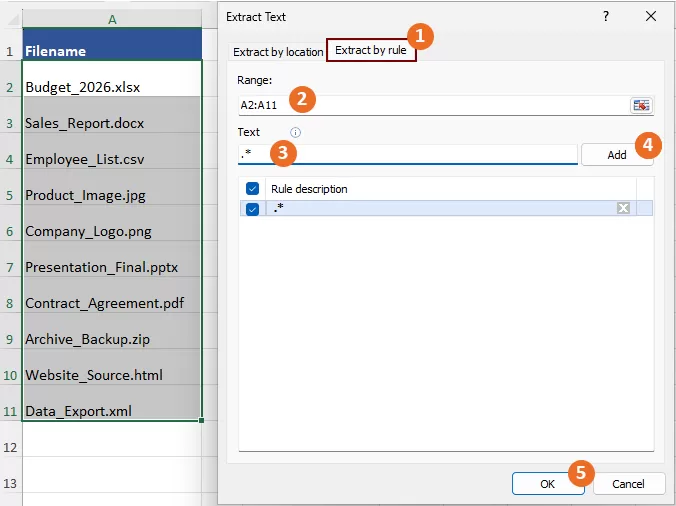Screen dimensions: 676x506
Task: Switch to Extract by location tab
Action: tap(278, 52)
